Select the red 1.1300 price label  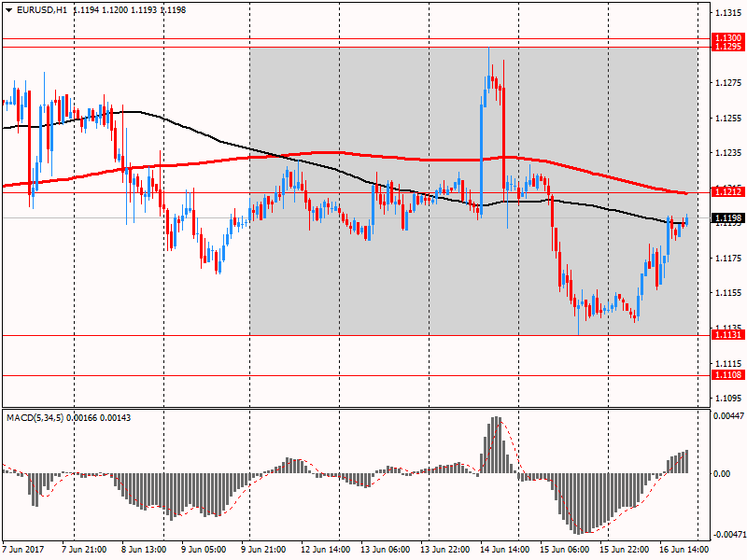pyautogui.click(x=727, y=37)
